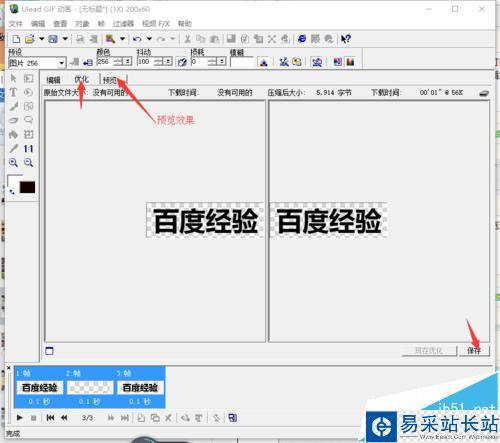Click the open folder toolbar icon
The width and height of the screenshot is (500, 443).
(30, 39)
